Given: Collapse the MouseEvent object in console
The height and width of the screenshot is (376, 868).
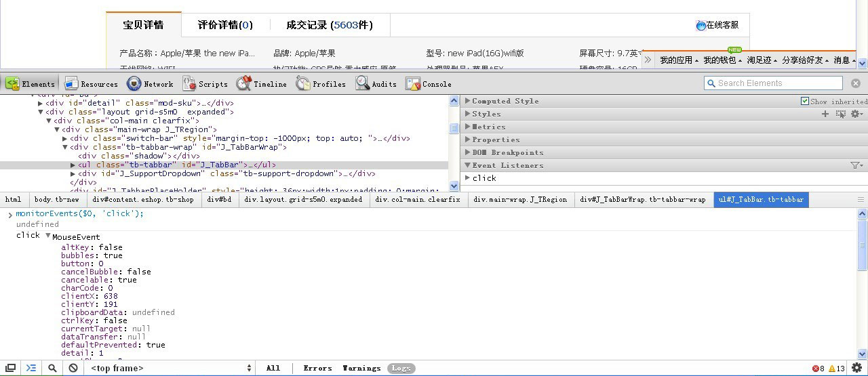Looking at the screenshot, I should (x=48, y=236).
